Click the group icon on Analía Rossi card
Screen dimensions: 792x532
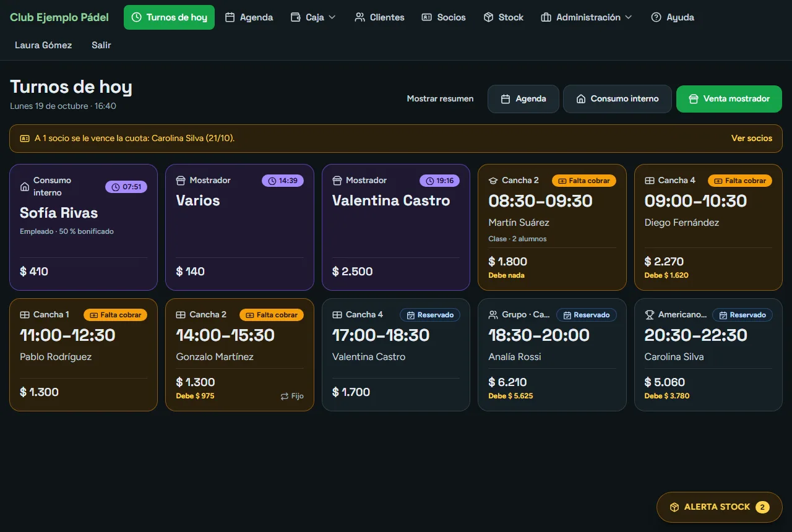click(x=493, y=315)
